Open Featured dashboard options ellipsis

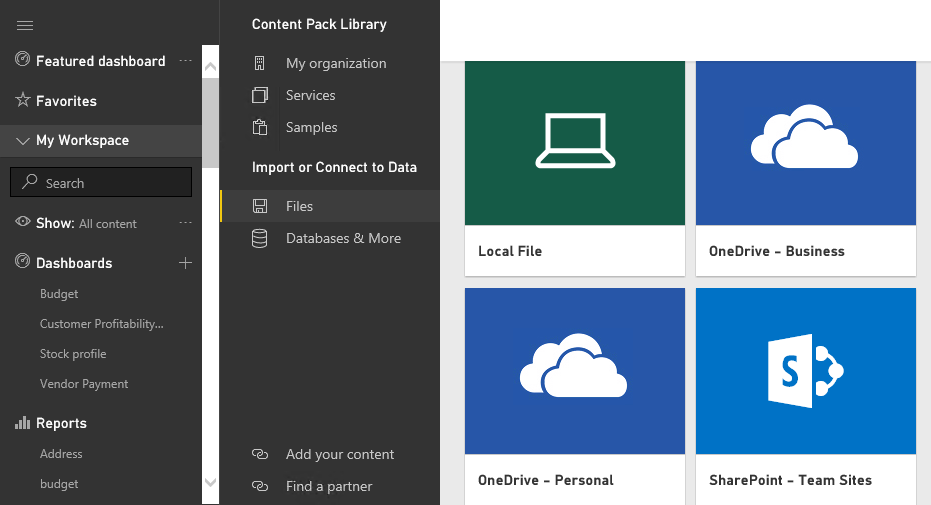click(185, 61)
